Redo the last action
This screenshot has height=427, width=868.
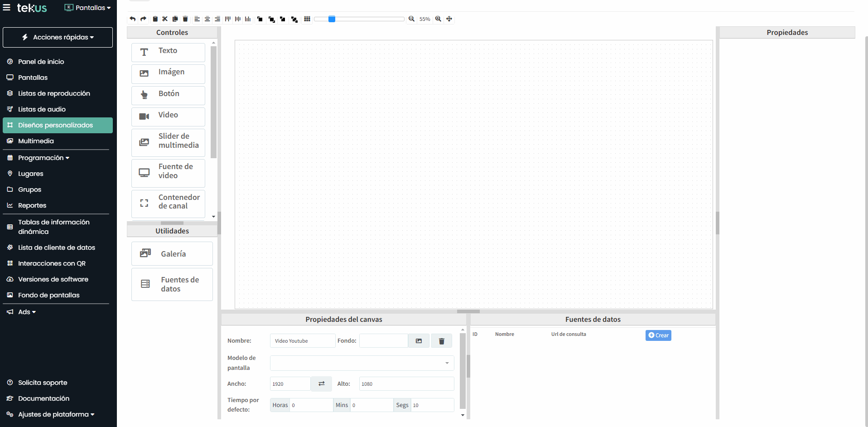tap(143, 19)
